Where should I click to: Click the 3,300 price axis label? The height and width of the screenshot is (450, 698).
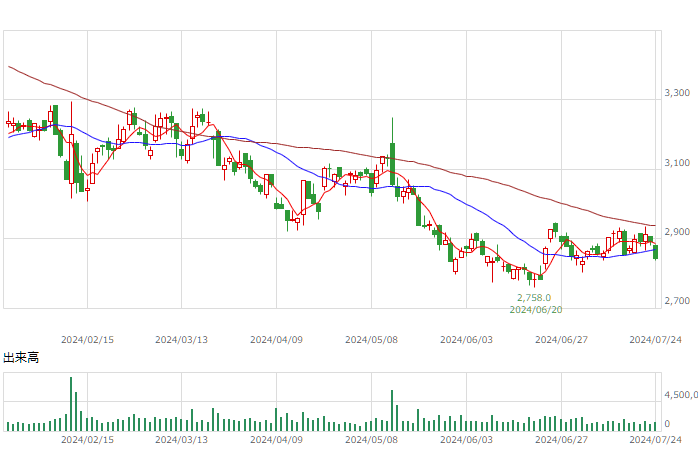tap(677, 93)
